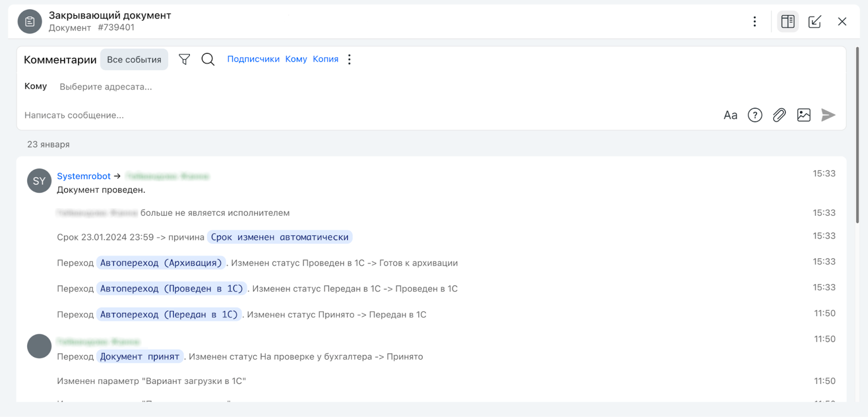This screenshot has width=868, height=417.
Task: Click the "Документ принят" tag
Action: 139,357
